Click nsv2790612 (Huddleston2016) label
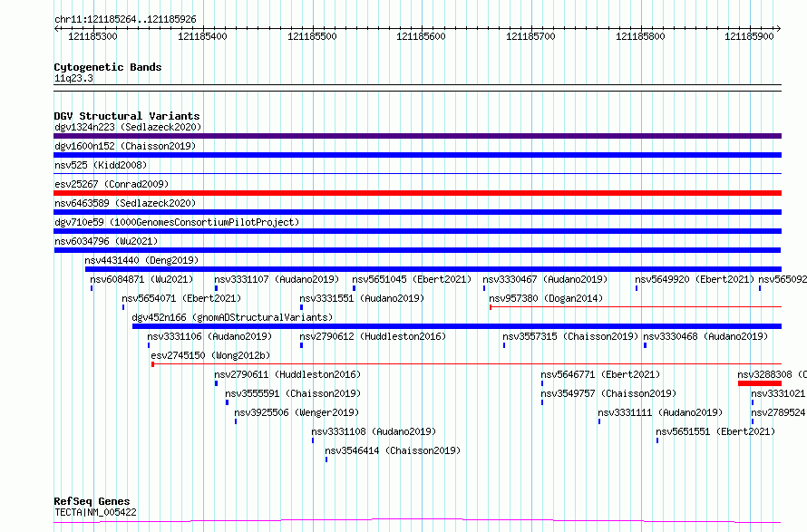The width and height of the screenshot is (807, 532). 373,336
